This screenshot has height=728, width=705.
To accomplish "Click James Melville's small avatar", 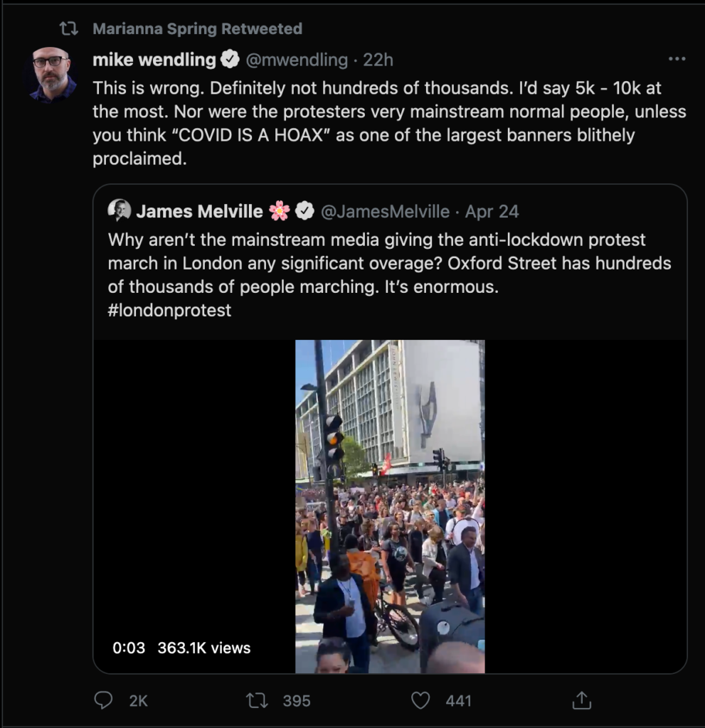I will [x=119, y=210].
